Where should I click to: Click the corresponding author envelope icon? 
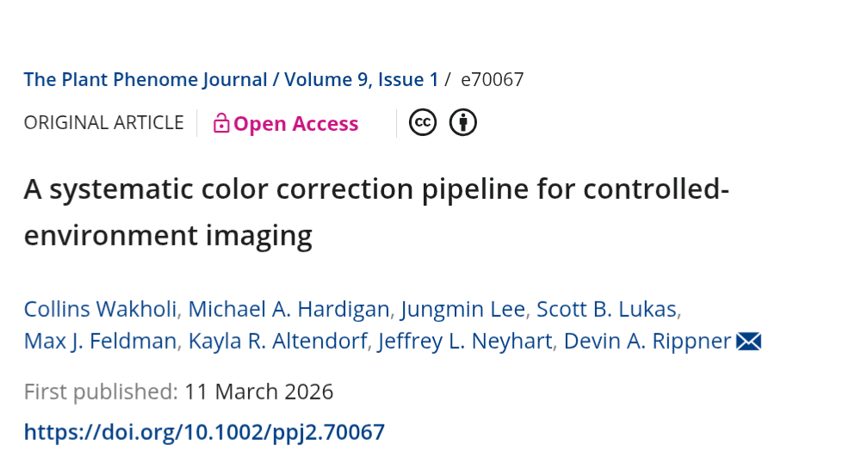pos(748,342)
